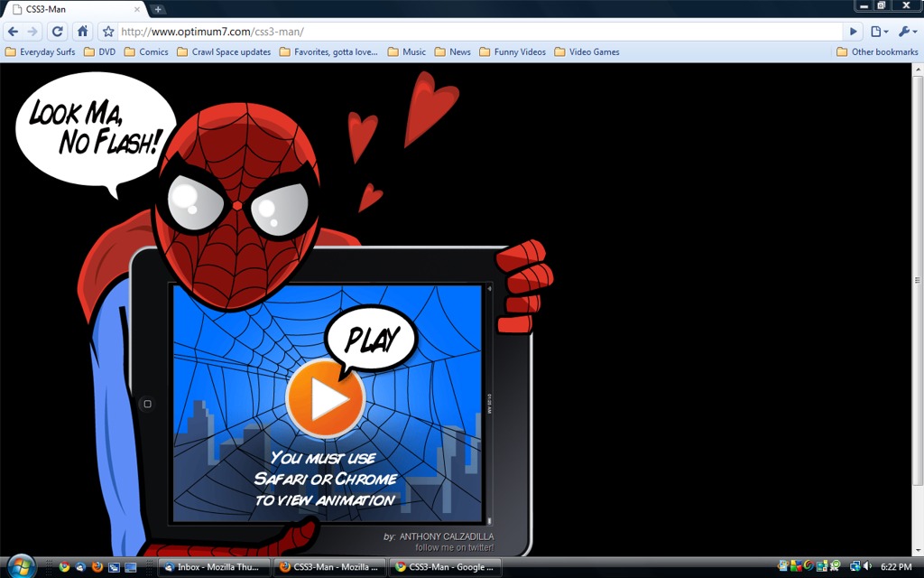
Task: Click the vertical scrollbar thumb
Action: click(918, 280)
